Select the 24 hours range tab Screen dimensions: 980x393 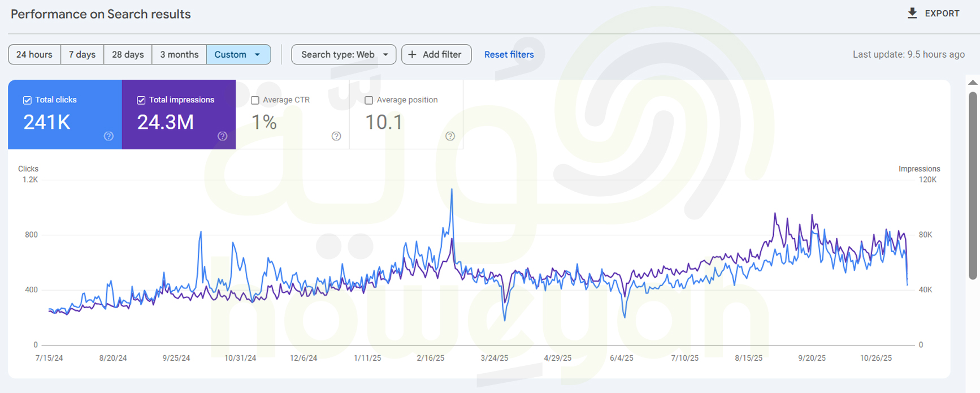(34, 55)
